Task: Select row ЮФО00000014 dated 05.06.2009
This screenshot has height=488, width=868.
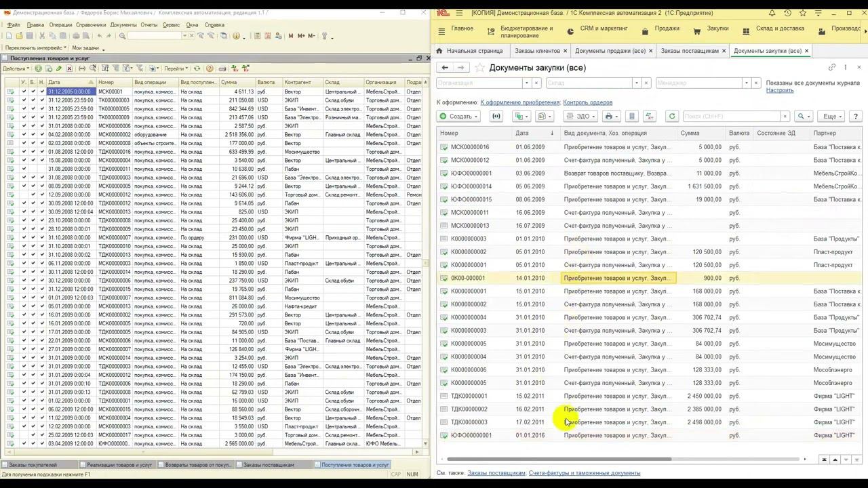Action: [x=650, y=186]
